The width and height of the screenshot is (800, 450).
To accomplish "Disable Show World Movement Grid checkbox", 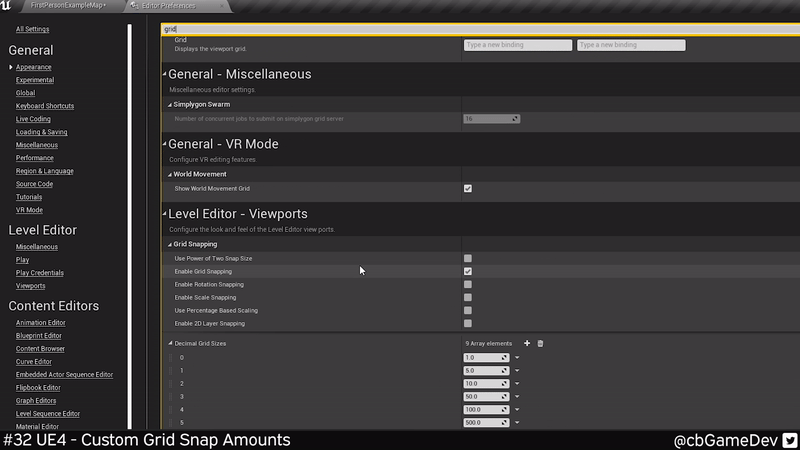I will click(468, 188).
